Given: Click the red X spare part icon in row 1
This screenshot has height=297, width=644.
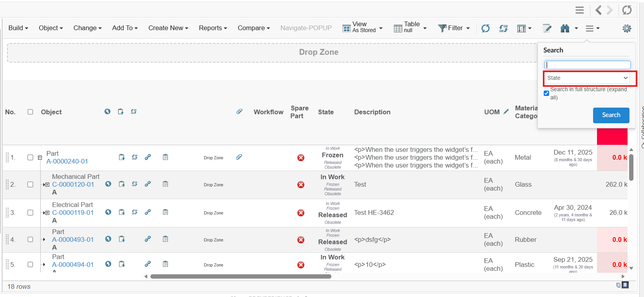Looking at the screenshot, I should pos(301,158).
